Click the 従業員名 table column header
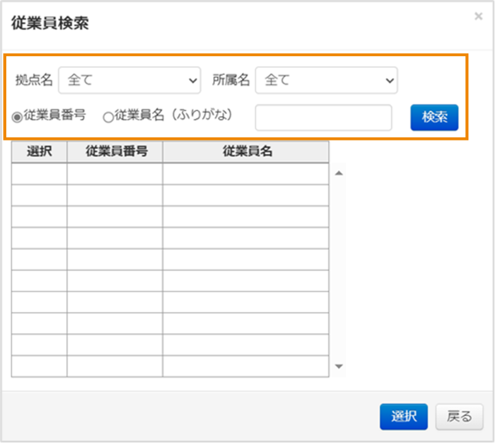This screenshot has height=448, width=500. tap(246, 152)
